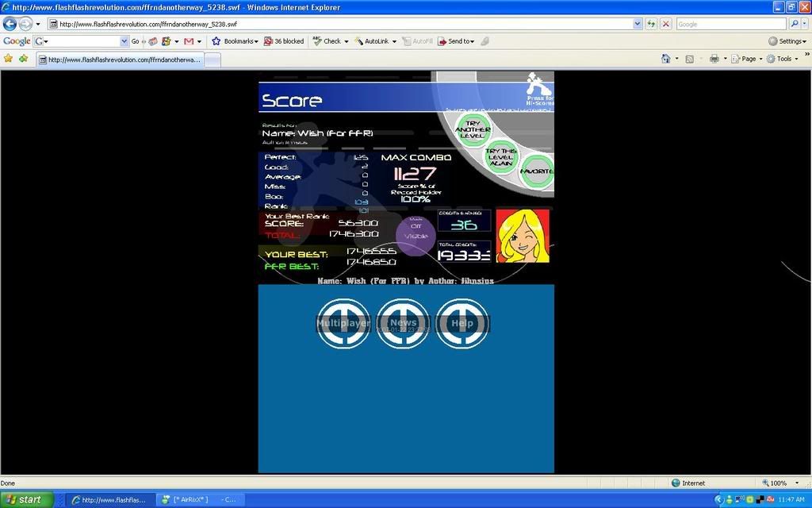
Task: Expand the Bookmarks dropdown in Google toolbar
Action: tap(236, 41)
